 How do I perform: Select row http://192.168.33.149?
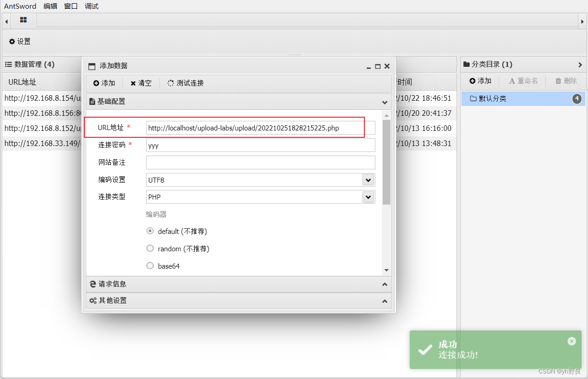[x=43, y=143]
